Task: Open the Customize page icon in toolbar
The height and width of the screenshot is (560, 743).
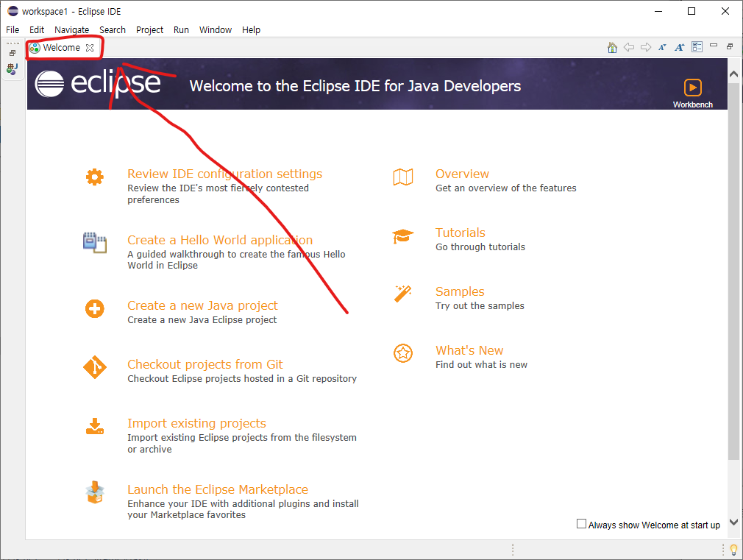Action: click(x=697, y=46)
